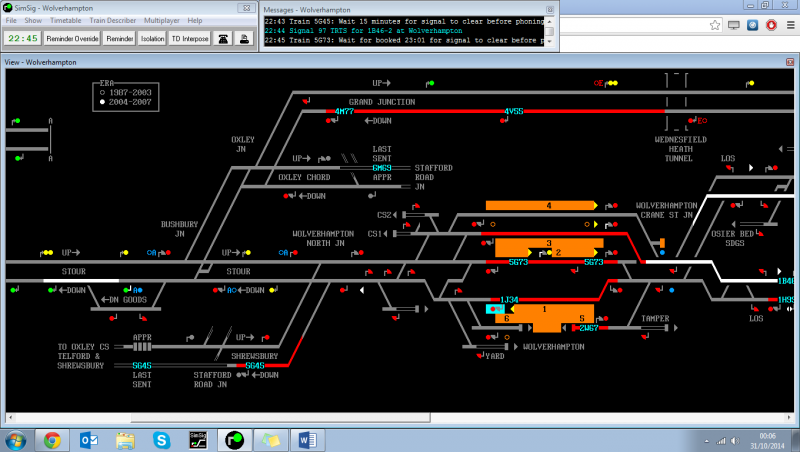The image size is (800, 452).
Task: Click the orange platform 1 block
Action: click(x=546, y=310)
